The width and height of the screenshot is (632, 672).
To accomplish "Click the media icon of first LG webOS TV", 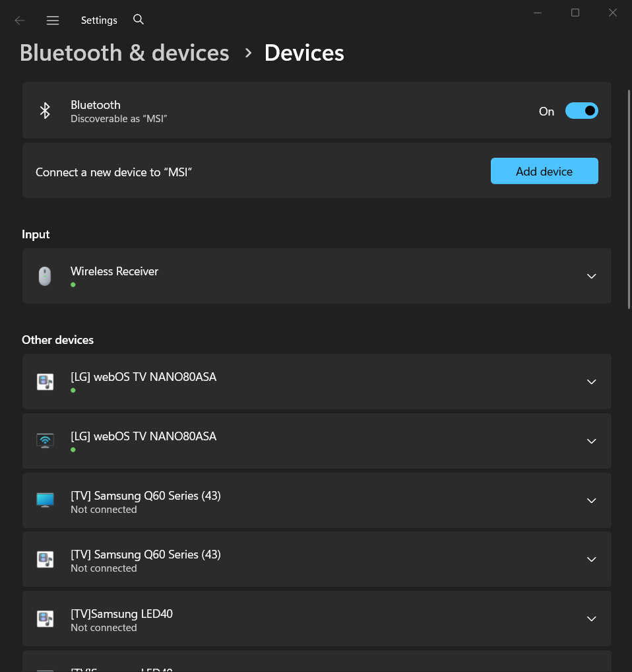I will point(45,382).
